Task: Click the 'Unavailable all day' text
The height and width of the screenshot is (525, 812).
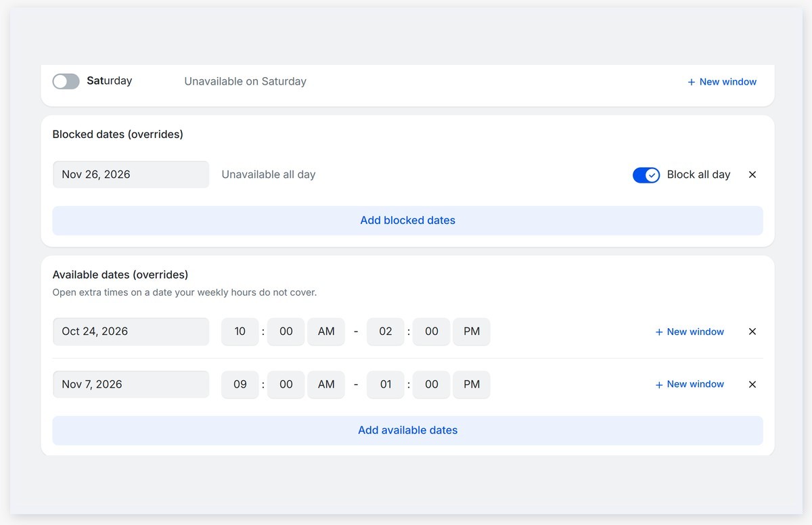Action: tap(269, 175)
